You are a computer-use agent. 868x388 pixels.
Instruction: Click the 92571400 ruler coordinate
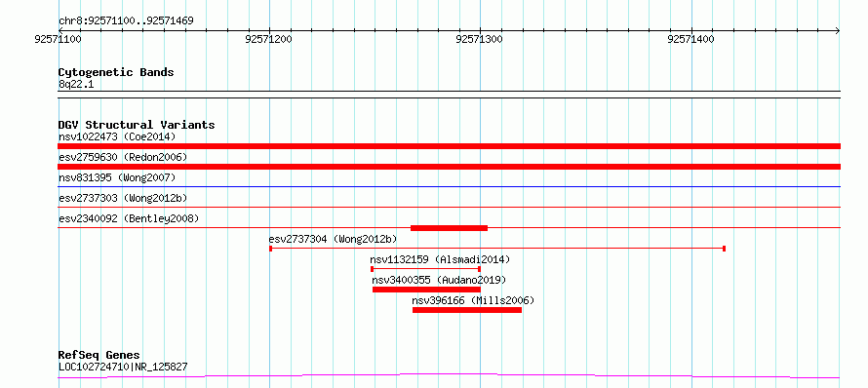(x=690, y=39)
